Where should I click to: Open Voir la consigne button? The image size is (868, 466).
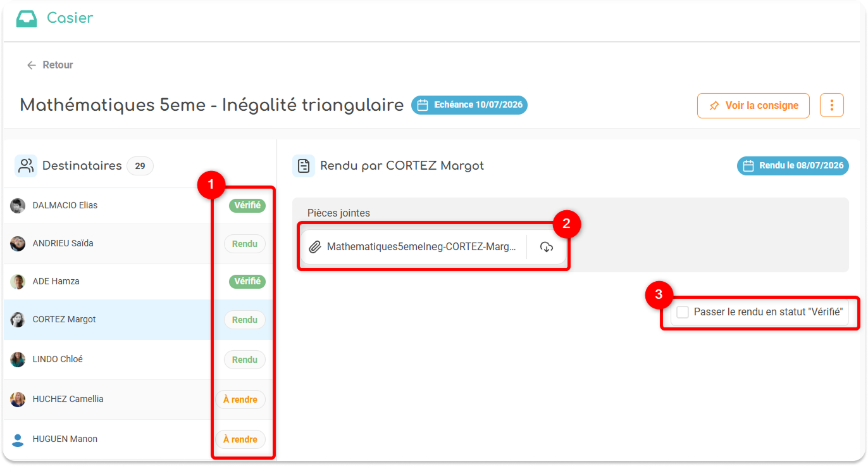[x=753, y=106]
